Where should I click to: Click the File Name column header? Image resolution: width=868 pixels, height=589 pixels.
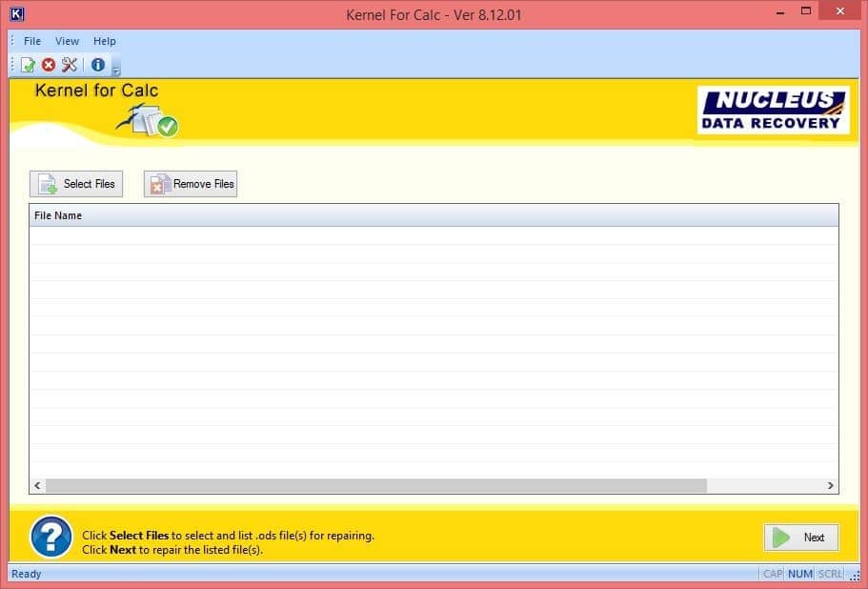(434, 215)
